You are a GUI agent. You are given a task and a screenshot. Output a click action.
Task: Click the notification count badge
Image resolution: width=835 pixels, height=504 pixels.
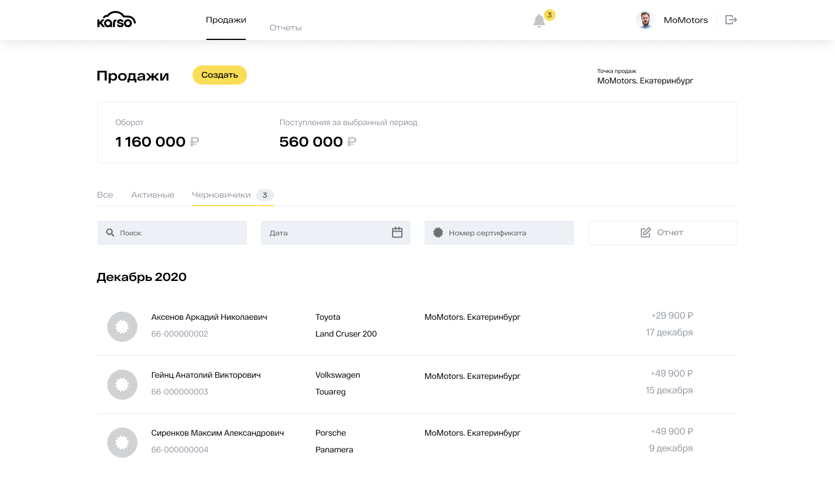(550, 15)
